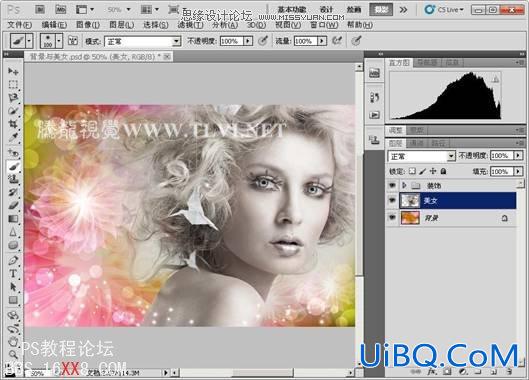
Task: Open the 文件(F) menu
Action: click(x=20, y=25)
